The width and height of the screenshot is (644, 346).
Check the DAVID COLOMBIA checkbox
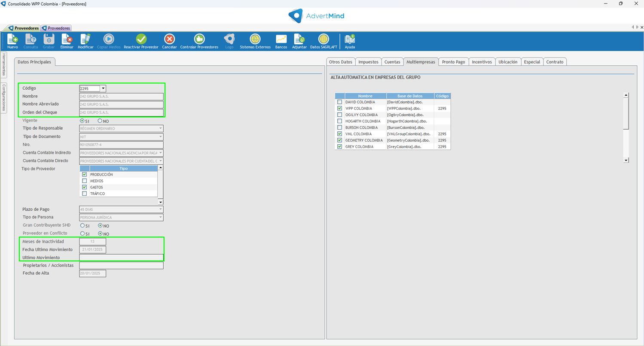pos(340,102)
